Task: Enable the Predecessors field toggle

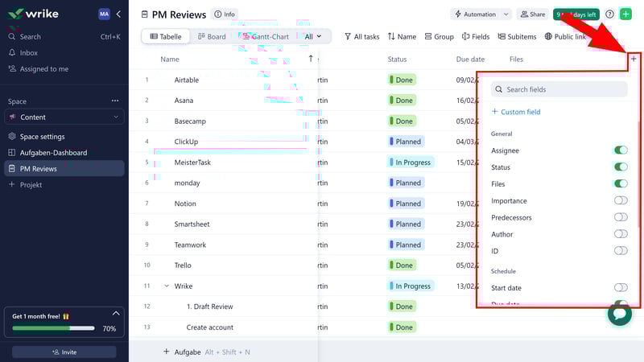Action: coord(621,217)
